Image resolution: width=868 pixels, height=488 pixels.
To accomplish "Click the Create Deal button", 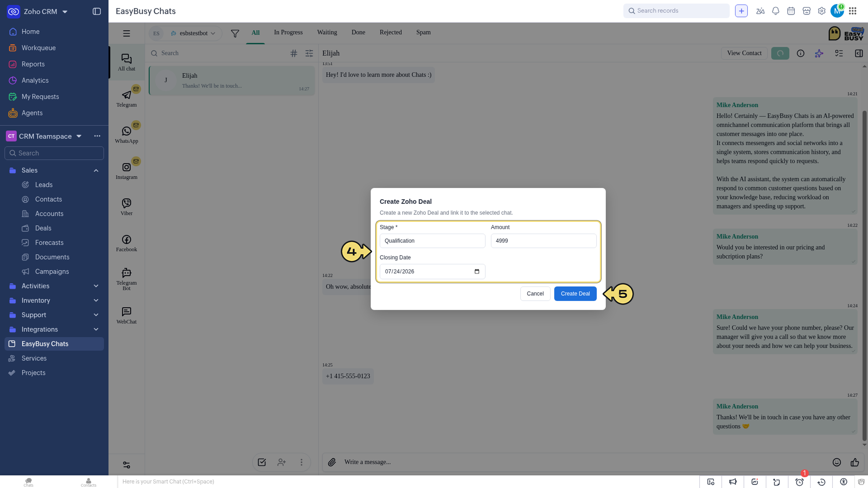I will [576, 294].
